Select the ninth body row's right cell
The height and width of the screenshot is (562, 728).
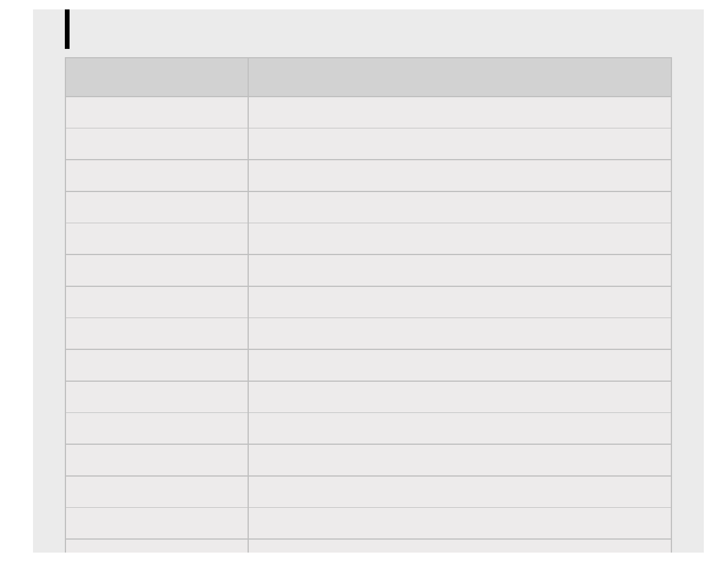[x=460, y=365]
